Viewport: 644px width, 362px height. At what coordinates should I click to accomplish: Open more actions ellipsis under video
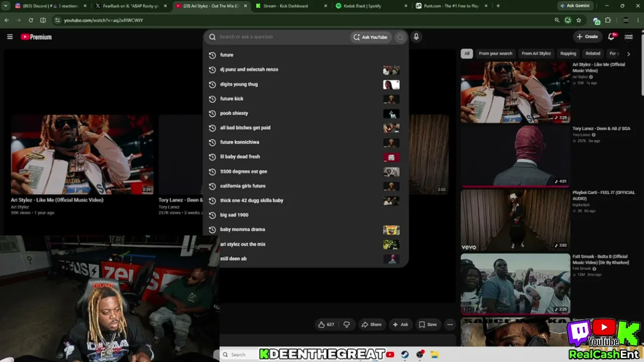pos(450,324)
